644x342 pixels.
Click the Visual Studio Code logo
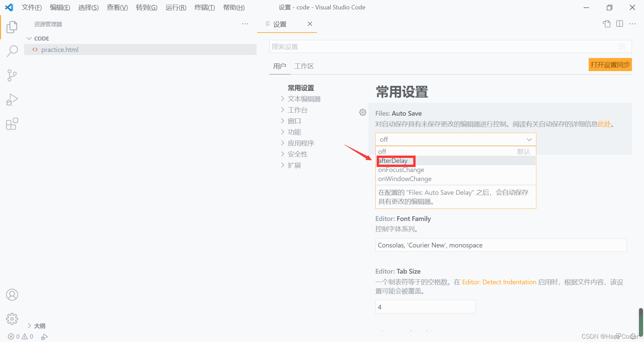pyautogui.click(x=9, y=7)
